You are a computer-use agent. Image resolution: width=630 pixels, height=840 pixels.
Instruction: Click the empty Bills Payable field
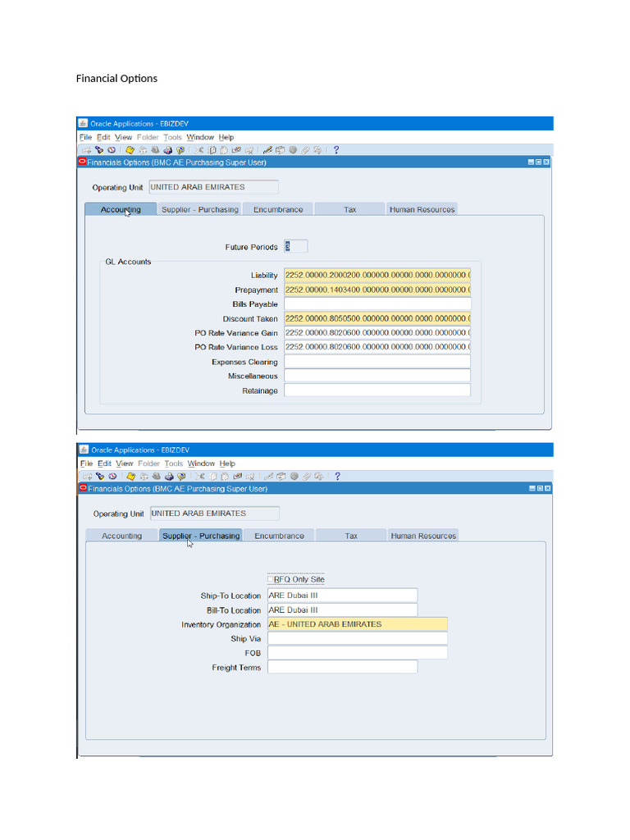pyautogui.click(x=377, y=304)
